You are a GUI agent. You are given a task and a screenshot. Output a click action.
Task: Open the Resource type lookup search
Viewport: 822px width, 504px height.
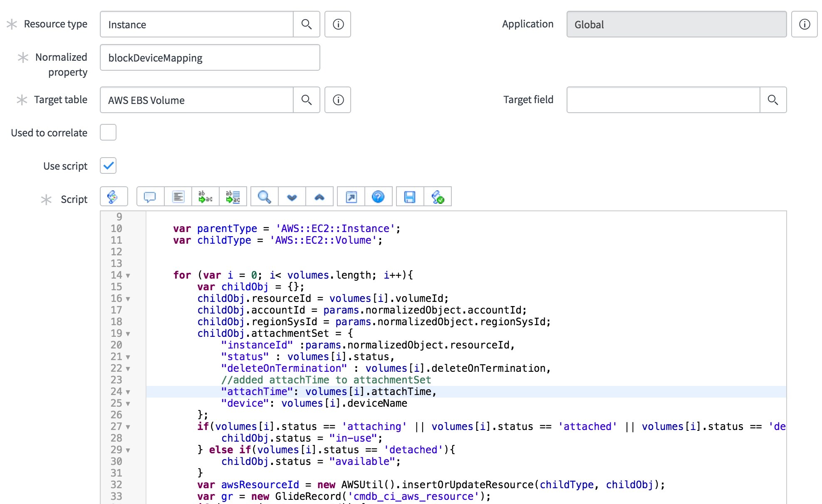point(307,25)
